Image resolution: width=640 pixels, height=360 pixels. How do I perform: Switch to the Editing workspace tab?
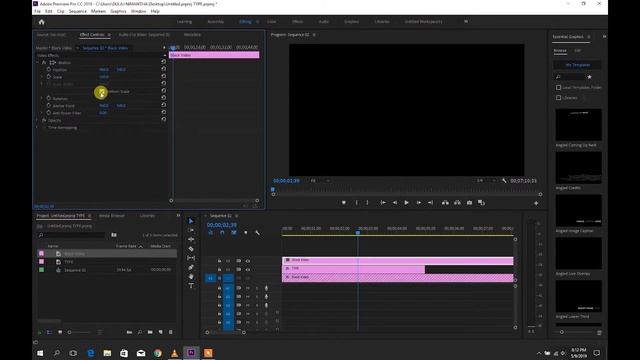245,22
